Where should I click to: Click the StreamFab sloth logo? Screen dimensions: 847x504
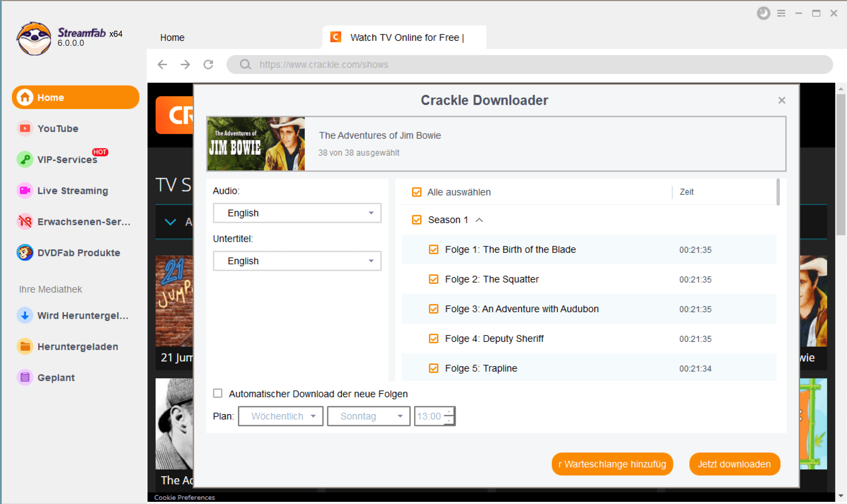34,38
